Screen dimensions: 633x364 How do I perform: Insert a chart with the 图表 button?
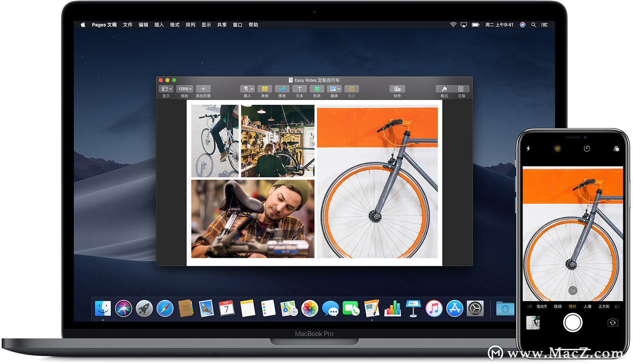[x=282, y=89]
